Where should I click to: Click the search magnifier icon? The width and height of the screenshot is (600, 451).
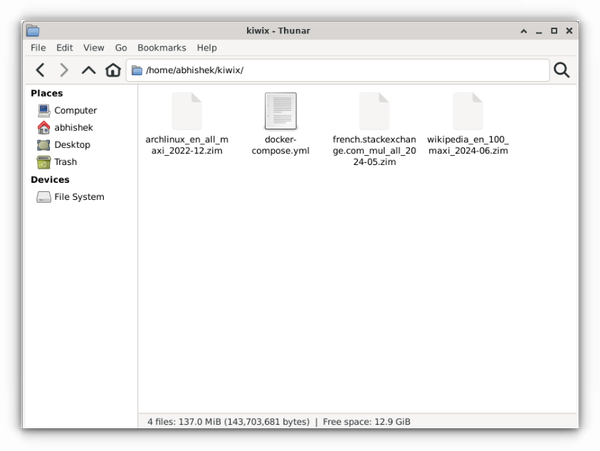561,70
